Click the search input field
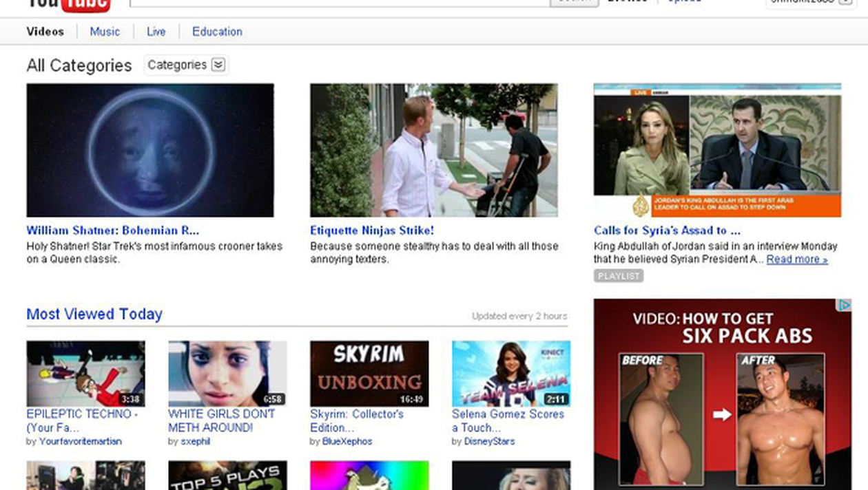This screenshot has width=868, height=490. click(x=339, y=3)
